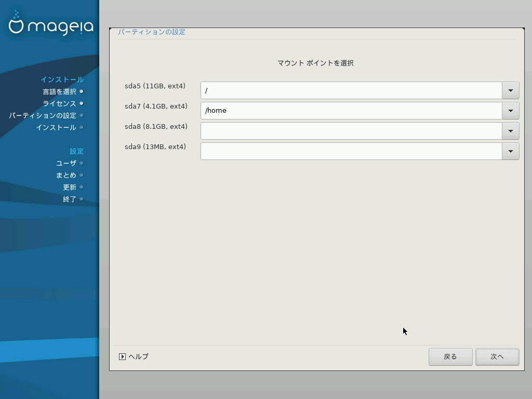The image size is (532, 399).
Task: Select the sda8 (8.1GB, ext4) label
Action: 156,127
